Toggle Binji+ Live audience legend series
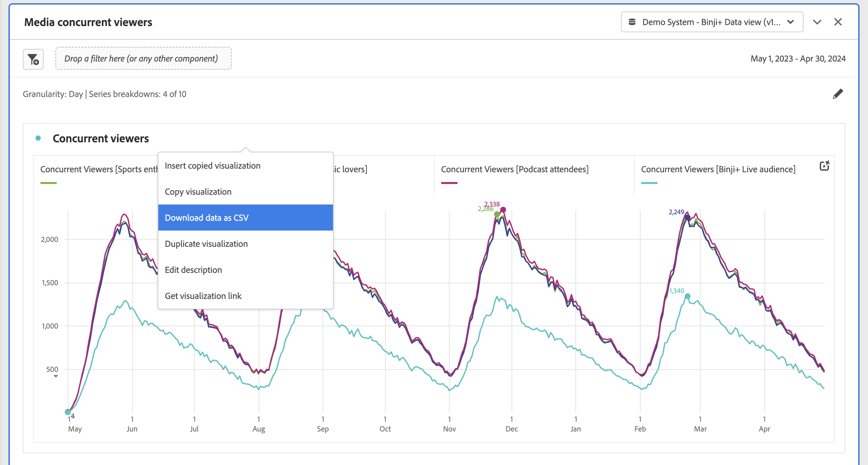The width and height of the screenshot is (868, 465). [718, 169]
